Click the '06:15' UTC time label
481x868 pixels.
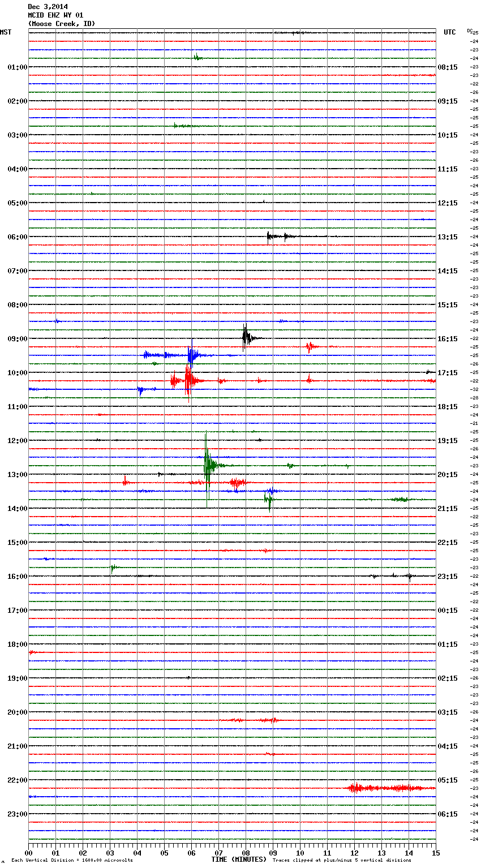pyautogui.click(x=448, y=814)
